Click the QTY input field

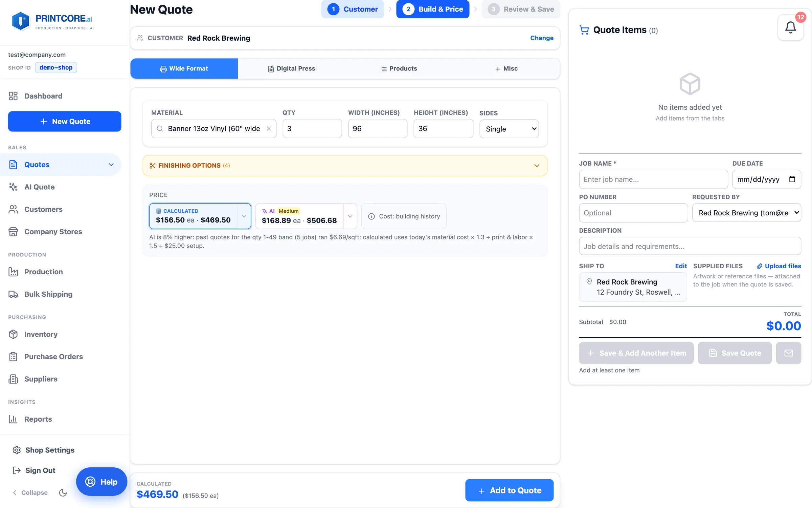point(312,129)
